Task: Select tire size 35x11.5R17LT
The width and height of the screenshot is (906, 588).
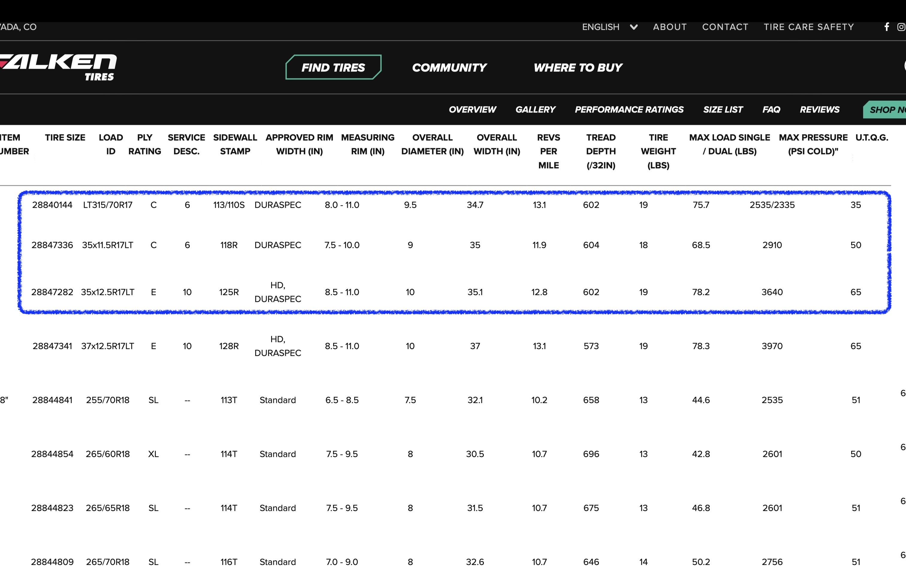Action: [x=108, y=245]
